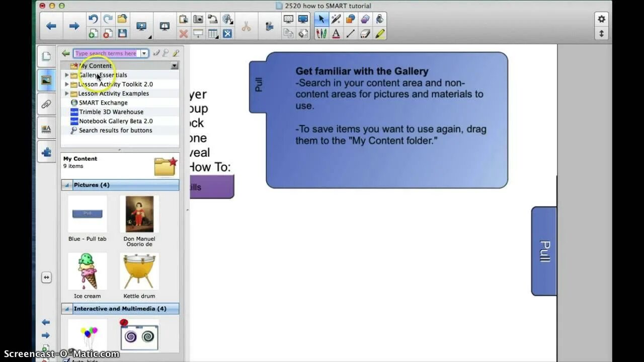The image size is (644, 362).
Task: Select Trimble 3D Warehouse in the tree
Action: coord(111,112)
